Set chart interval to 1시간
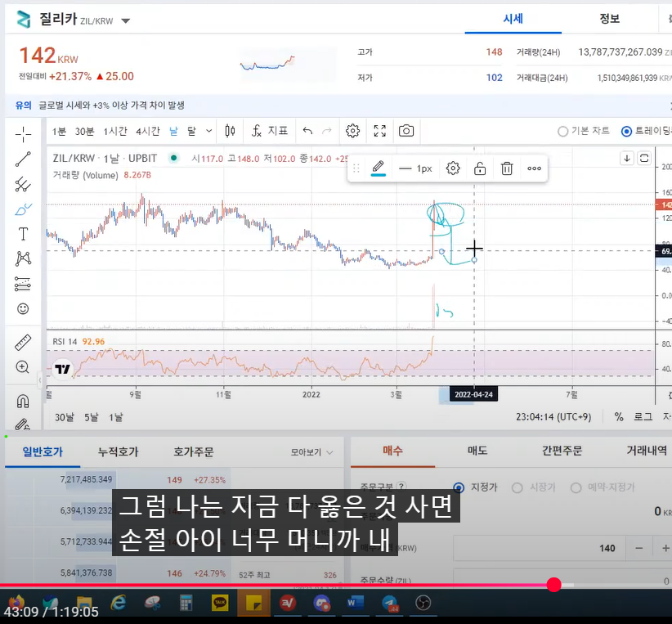The image size is (672, 624). pyautogui.click(x=114, y=131)
